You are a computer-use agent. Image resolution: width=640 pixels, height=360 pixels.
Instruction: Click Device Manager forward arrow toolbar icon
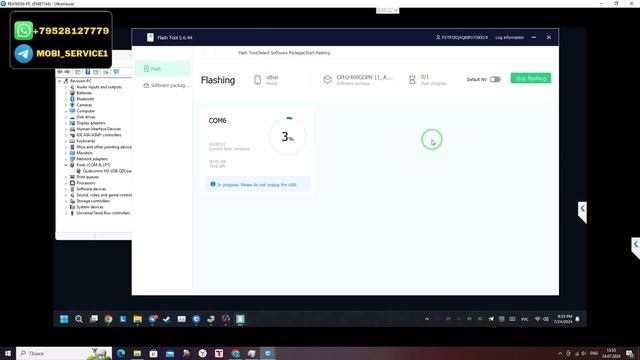pos(67,72)
